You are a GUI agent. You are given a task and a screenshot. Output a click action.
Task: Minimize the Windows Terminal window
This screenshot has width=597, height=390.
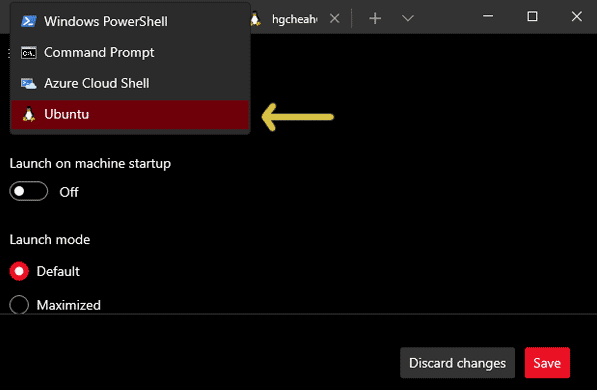click(x=488, y=16)
